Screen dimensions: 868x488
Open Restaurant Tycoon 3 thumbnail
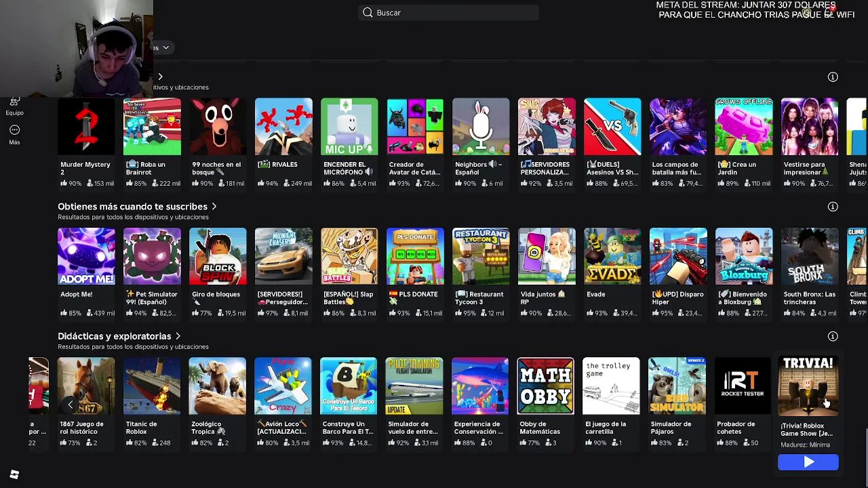(481, 256)
